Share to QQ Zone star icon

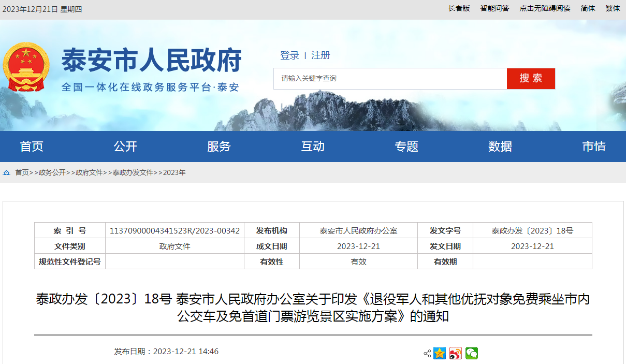(x=440, y=353)
